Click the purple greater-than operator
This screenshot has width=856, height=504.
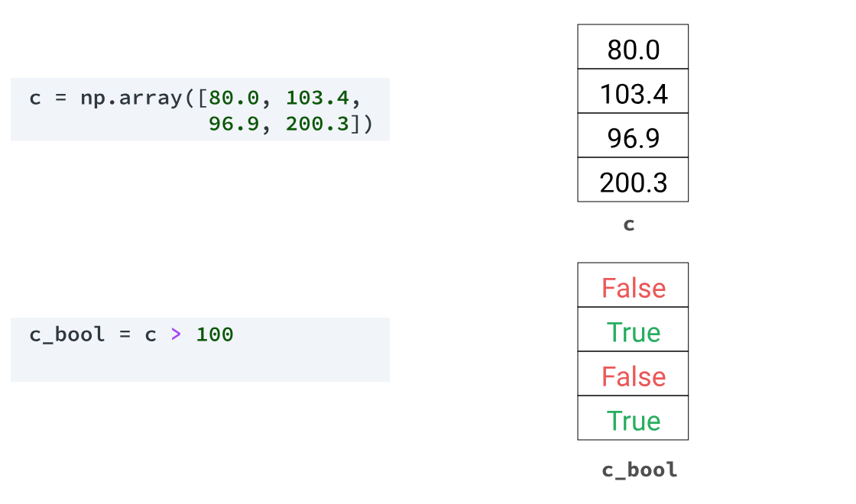177,335
